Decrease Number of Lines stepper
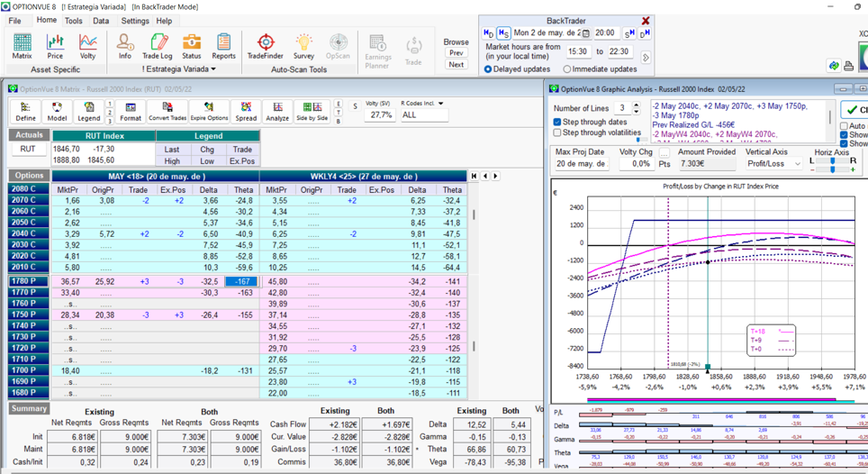 (636, 112)
